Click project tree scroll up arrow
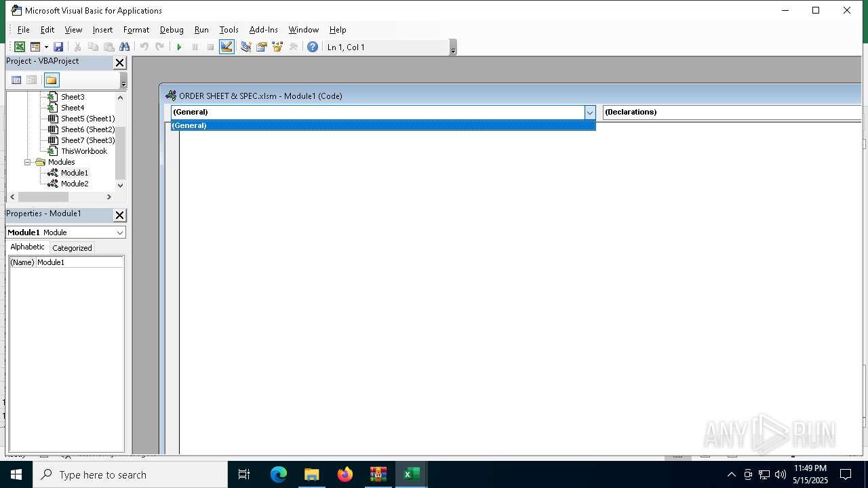The width and height of the screenshot is (868, 488). [121, 98]
